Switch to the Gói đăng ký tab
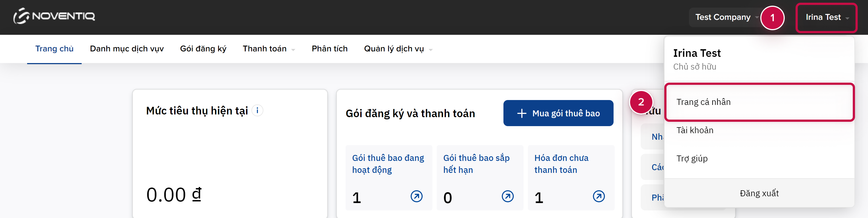Viewport: 868px width, 218px height. click(x=203, y=49)
